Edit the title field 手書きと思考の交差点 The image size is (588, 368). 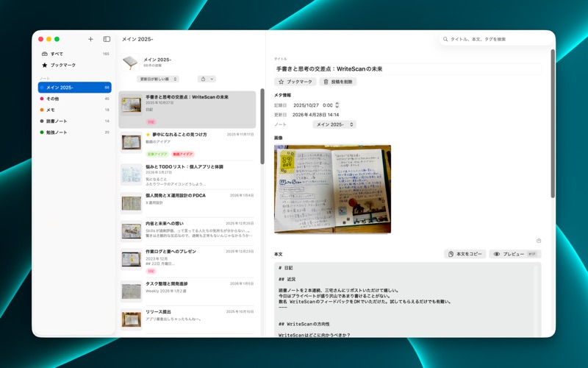[408, 68]
